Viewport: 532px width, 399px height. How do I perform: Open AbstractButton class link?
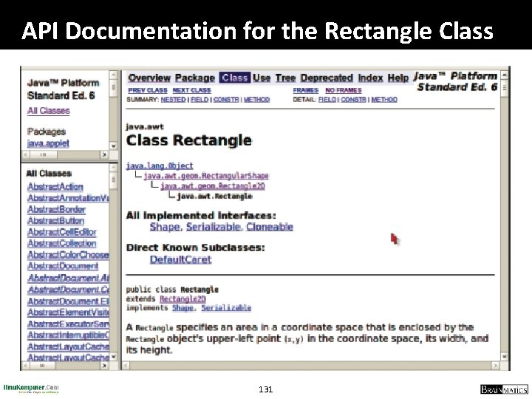[55, 220]
